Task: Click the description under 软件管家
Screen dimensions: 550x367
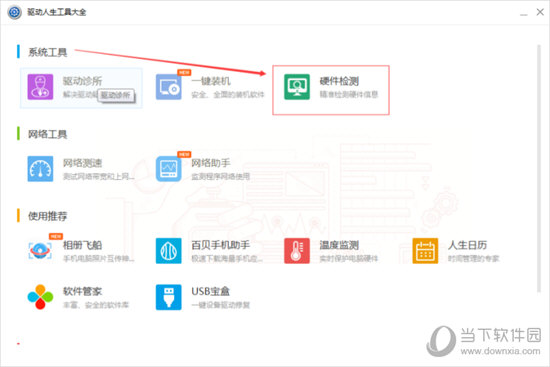Action: tap(96, 305)
